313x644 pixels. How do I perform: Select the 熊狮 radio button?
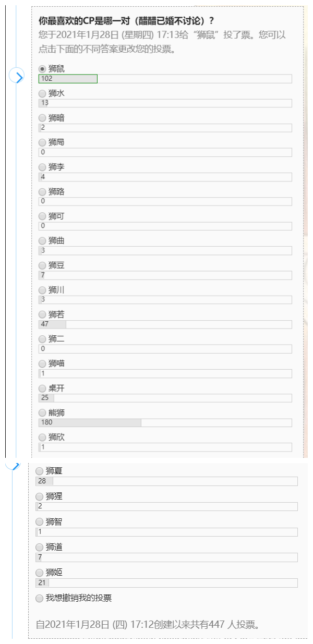[x=42, y=413]
